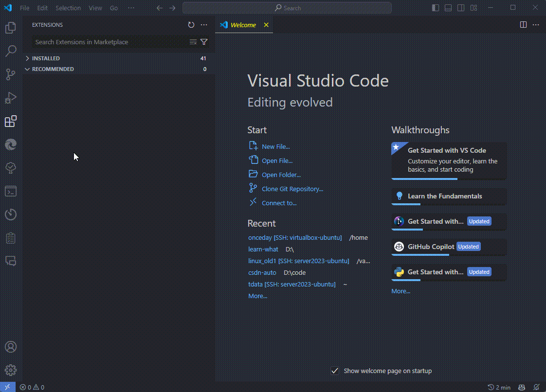546x392 pixels.
Task: Open Learn the Fundamentals walkthrough
Action: click(x=449, y=196)
